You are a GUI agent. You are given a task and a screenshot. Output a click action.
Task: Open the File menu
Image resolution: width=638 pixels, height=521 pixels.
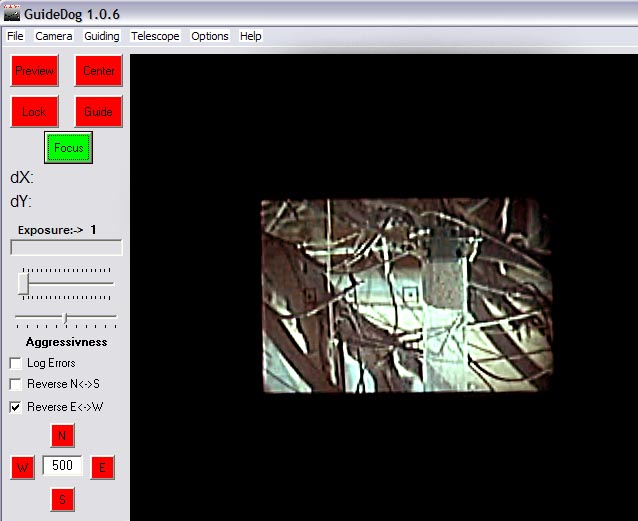(x=15, y=36)
